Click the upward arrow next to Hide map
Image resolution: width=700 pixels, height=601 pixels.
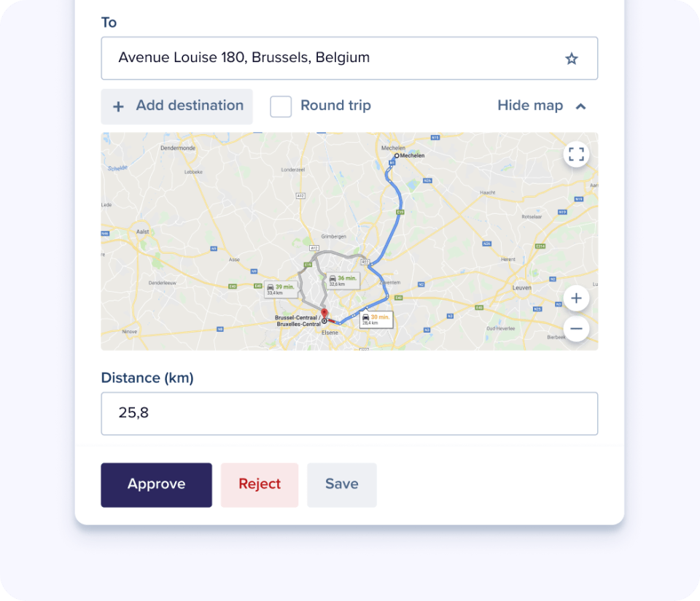coord(580,106)
